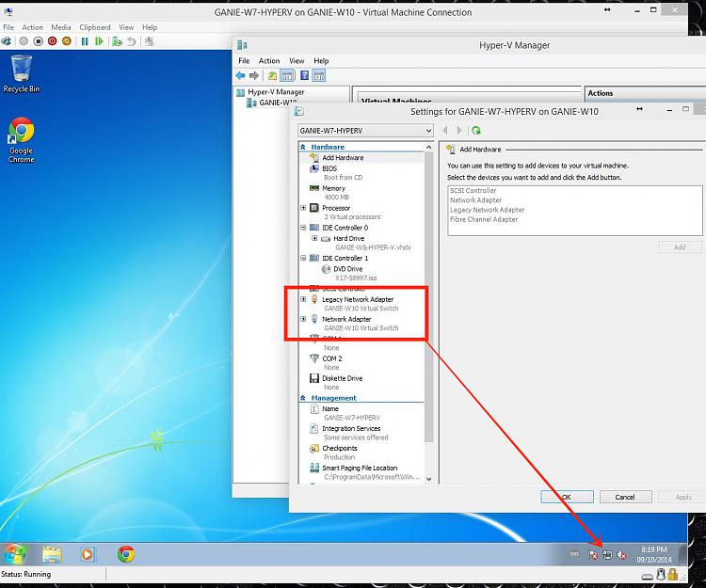The image size is (706, 588).
Task: Collapse the Hardware section header
Action: [x=303, y=147]
